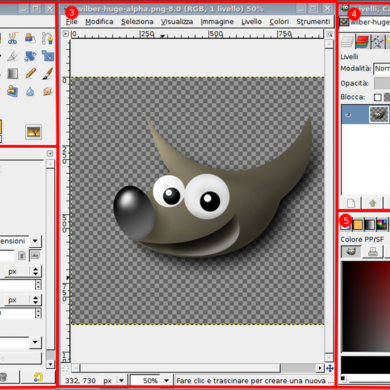Open the Seleziona menu
Viewport: 390px width, 390px height.
point(137,22)
